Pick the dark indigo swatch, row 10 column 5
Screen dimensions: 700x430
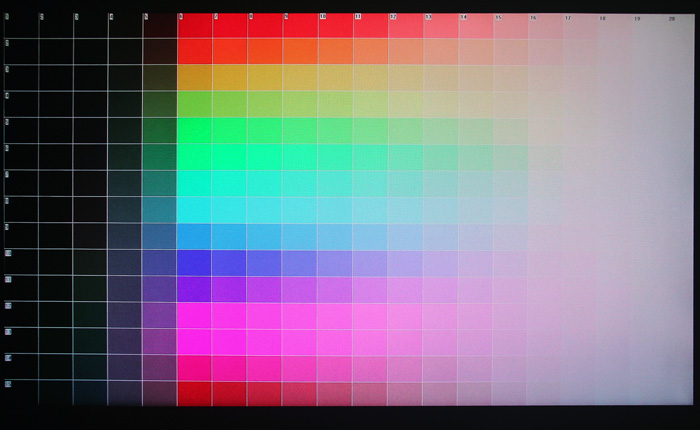pyautogui.click(x=159, y=262)
